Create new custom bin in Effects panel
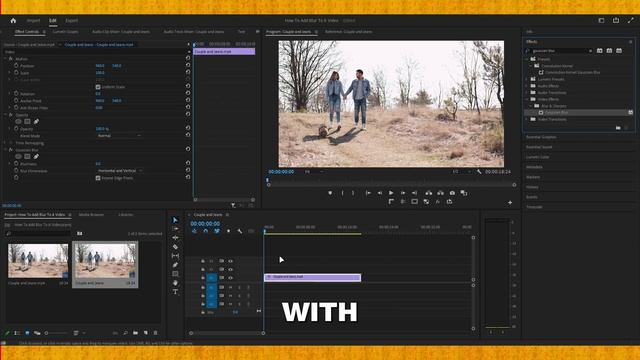Screen dimensions: 640x360 coord(618,128)
